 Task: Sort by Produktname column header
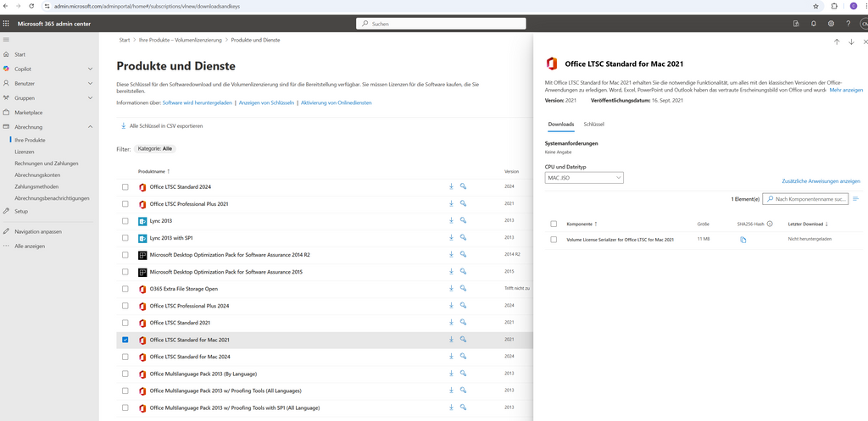[154, 171]
